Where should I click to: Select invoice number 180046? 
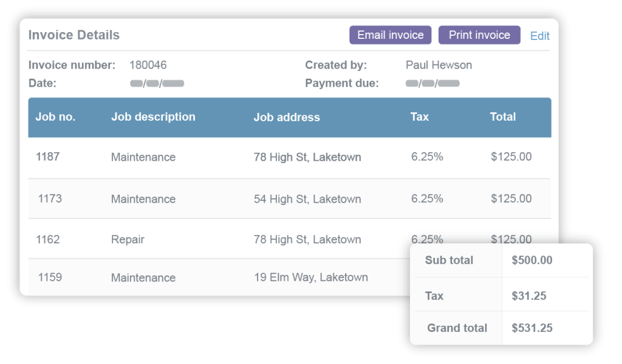click(x=147, y=65)
